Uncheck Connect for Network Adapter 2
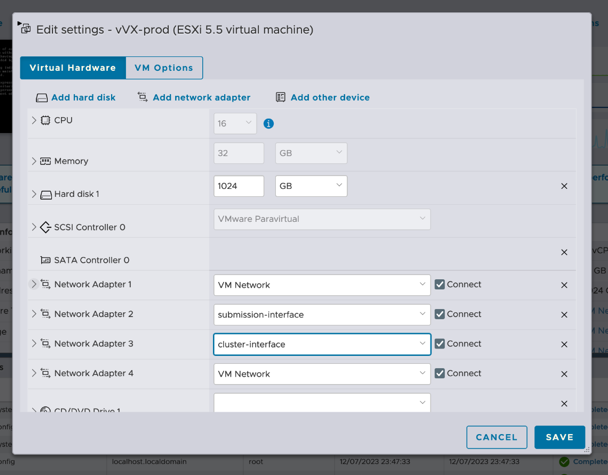Screen dimensions: 608x475 (439, 314)
